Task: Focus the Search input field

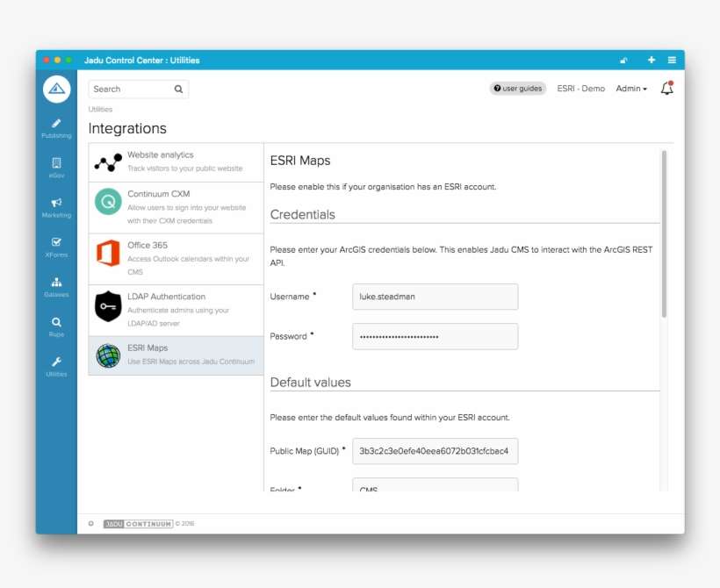Action: (x=138, y=89)
